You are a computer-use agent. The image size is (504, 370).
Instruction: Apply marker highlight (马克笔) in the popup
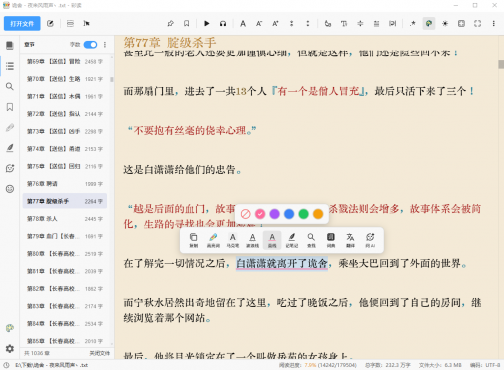click(x=233, y=240)
